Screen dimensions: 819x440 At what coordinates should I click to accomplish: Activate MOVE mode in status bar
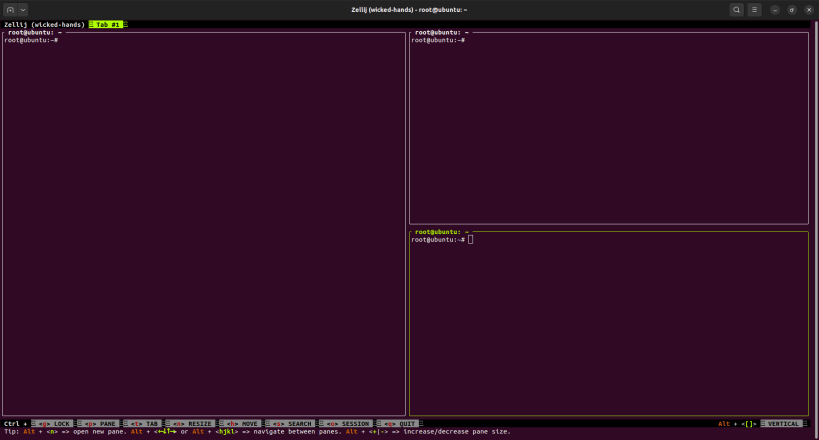(241, 424)
